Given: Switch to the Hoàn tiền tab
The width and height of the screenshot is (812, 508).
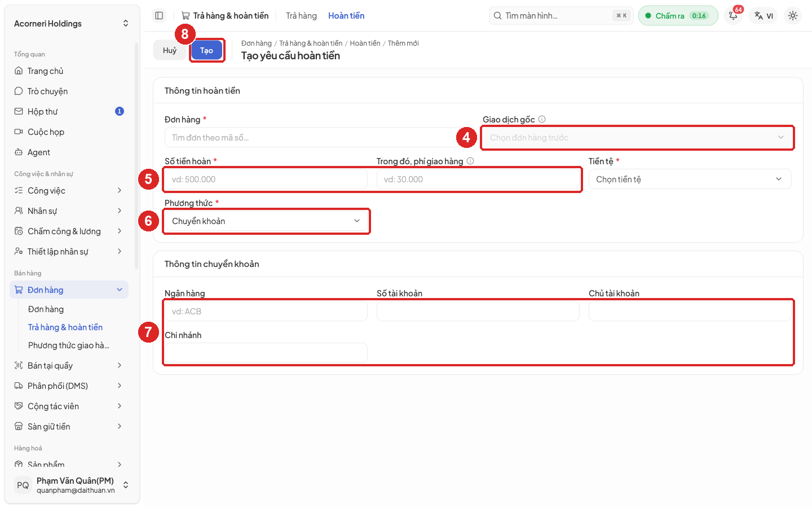Looking at the screenshot, I should tap(346, 16).
